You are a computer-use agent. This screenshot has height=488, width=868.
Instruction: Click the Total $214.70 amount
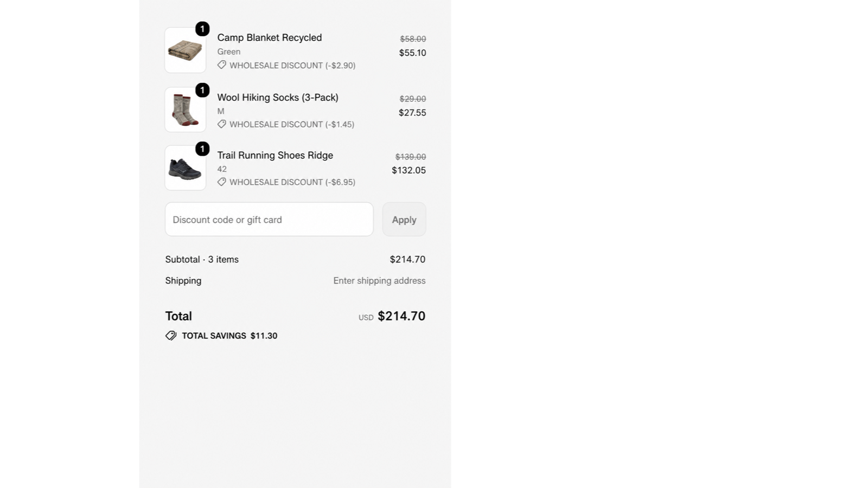(x=401, y=316)
